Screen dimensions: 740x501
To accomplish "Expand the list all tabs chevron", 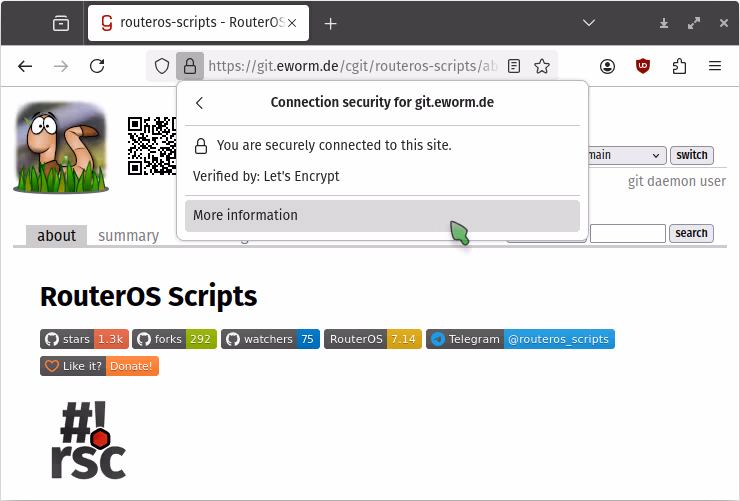I will pyautogui.click(x=589, y=23).
